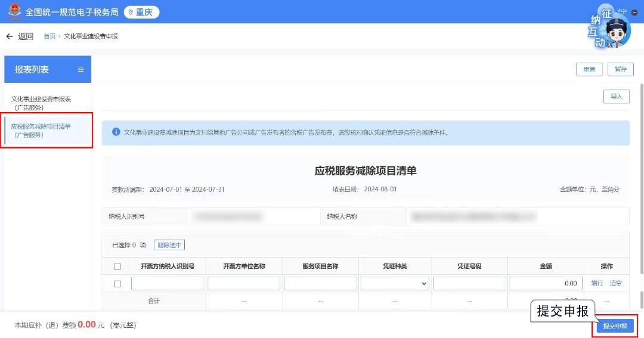Collapse the 报表列表 sidebar menu icon

pos(81,70)
